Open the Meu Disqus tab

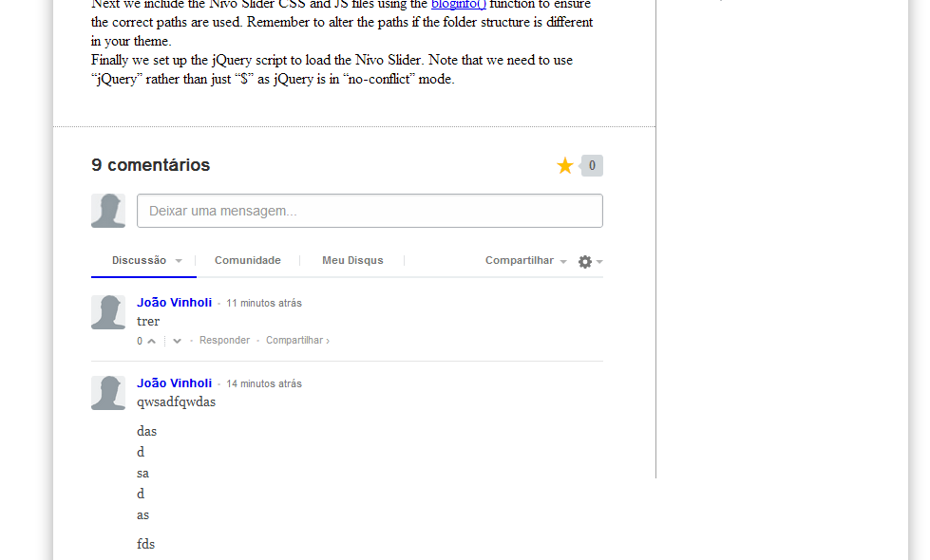[x=351, y=260]
